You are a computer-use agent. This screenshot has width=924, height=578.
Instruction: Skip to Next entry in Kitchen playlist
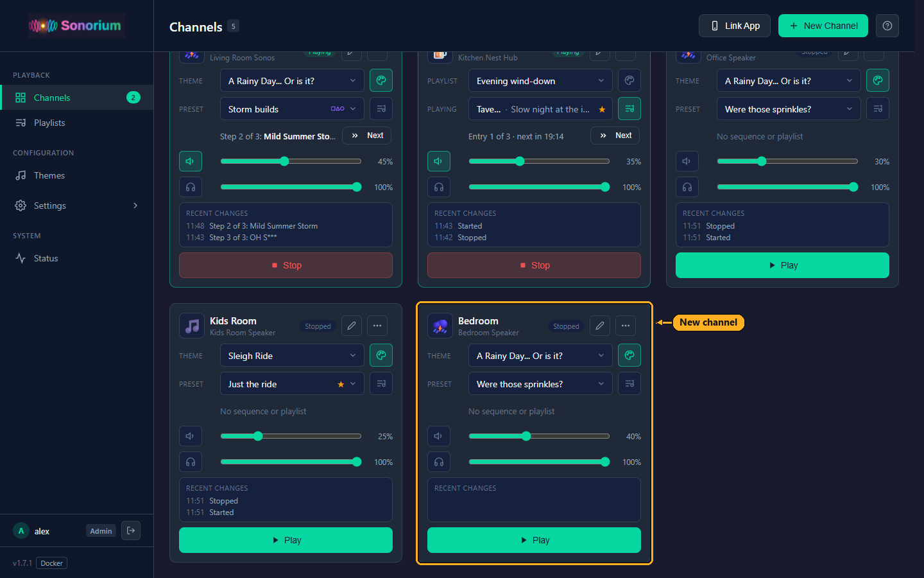click(615, 136)
